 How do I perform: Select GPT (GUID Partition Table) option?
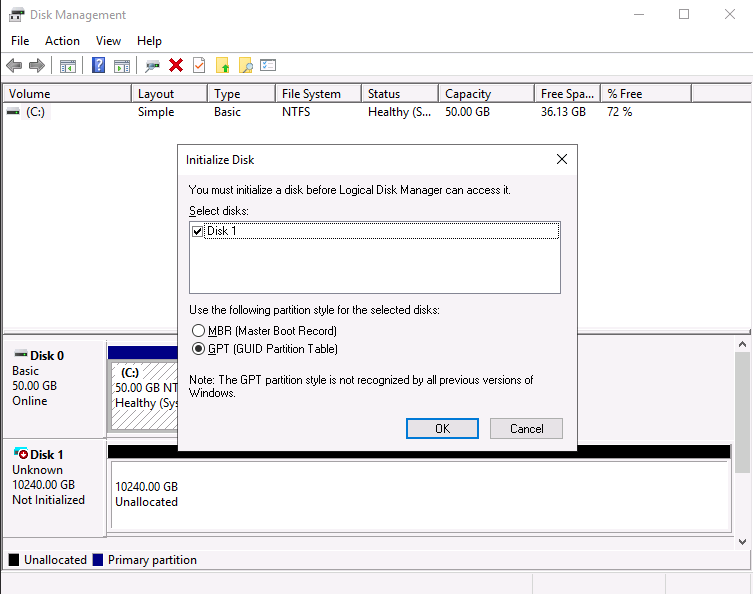[x=198, y=349]
